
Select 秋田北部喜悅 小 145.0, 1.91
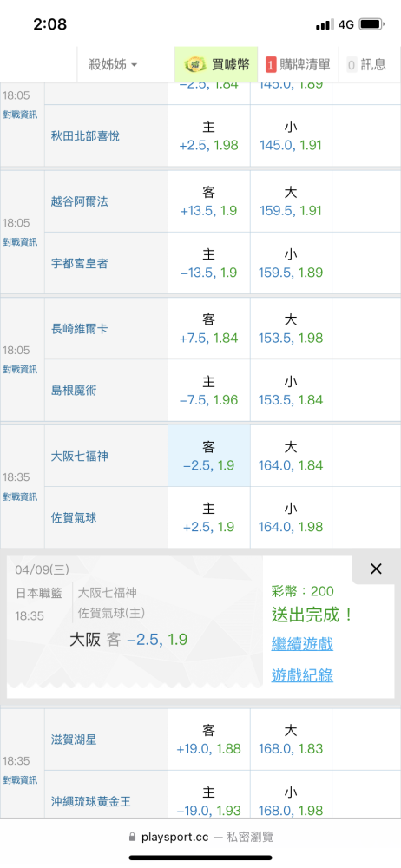(x=291, y=135)
